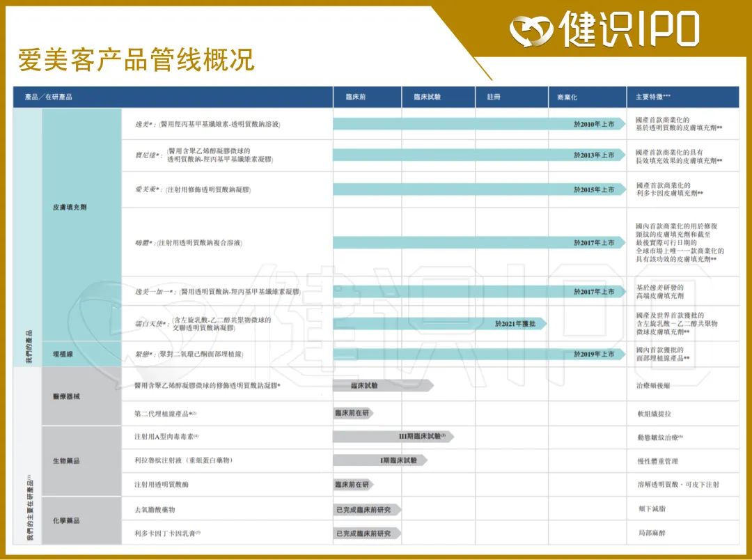Click 於2017年上市 label in 逸美一加一 row
Image resolution: width=752 pixels, height=560 pixels.
[594, 292]
